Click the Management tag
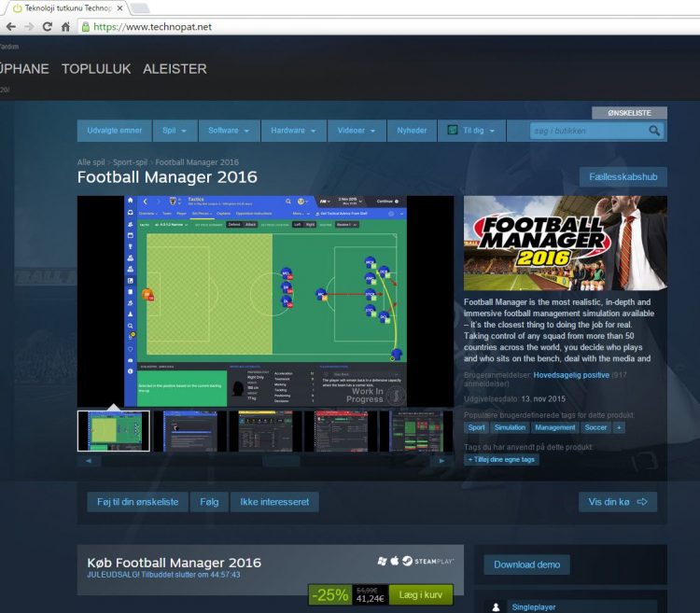 555,427
